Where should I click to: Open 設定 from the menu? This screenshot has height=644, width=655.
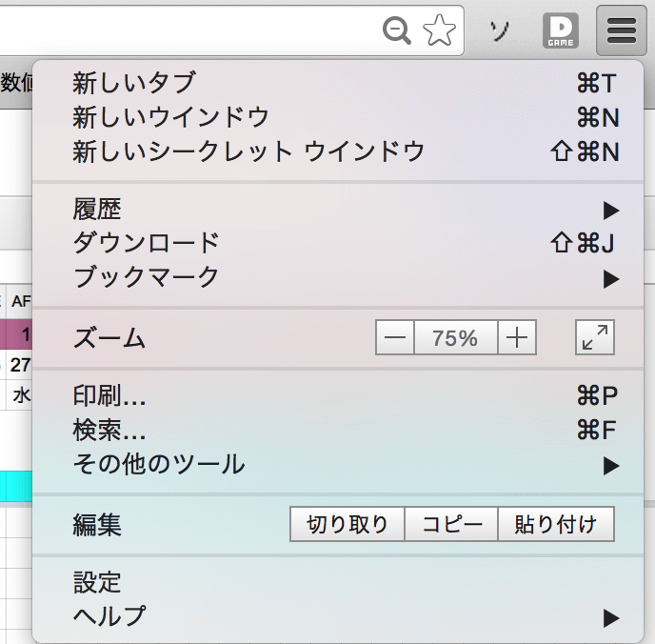tap(338, 582)
